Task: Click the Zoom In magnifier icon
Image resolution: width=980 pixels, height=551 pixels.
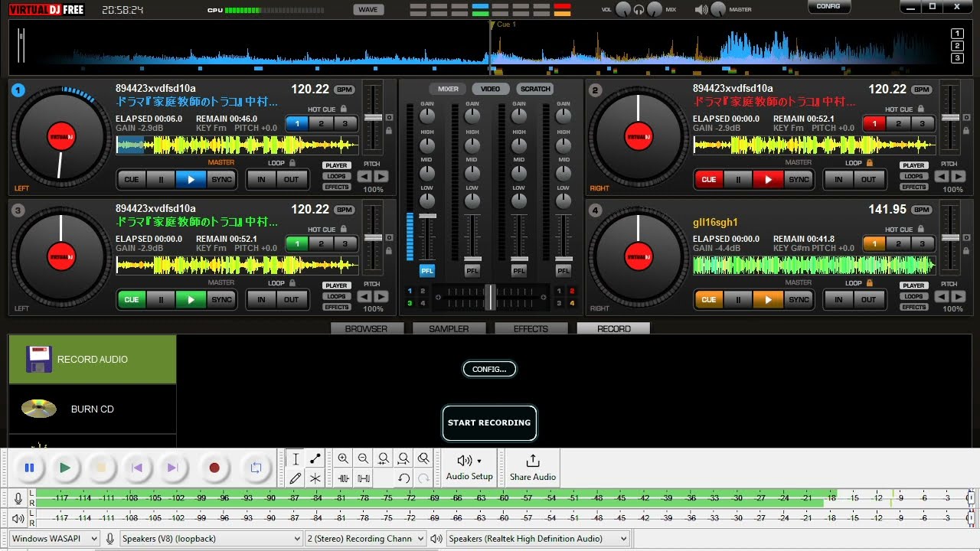Action: click(343, 458)
